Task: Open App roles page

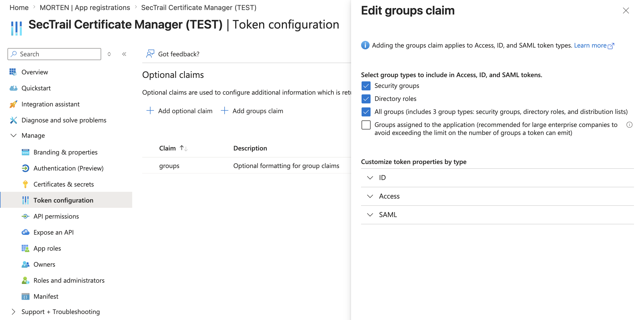Action: coord(47,248)
